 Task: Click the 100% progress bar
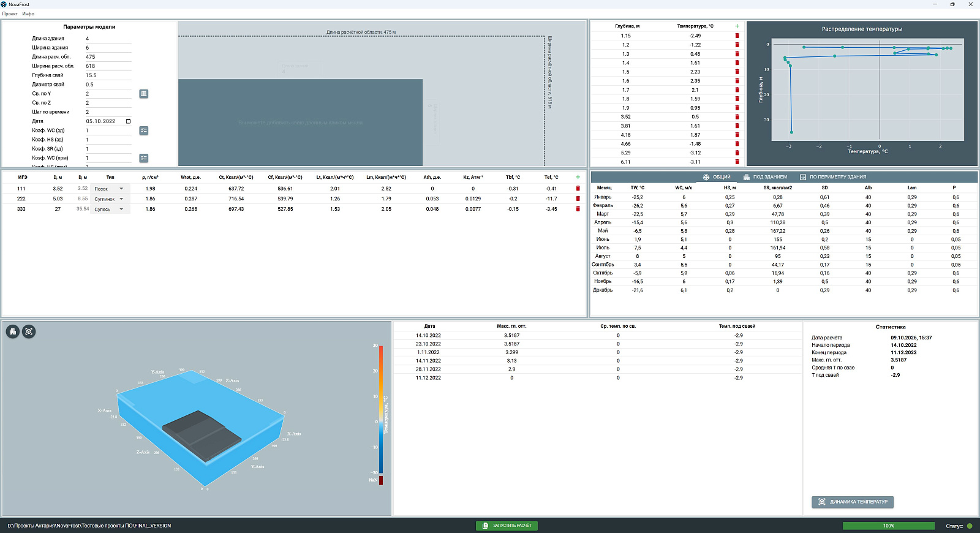(889, 526)
